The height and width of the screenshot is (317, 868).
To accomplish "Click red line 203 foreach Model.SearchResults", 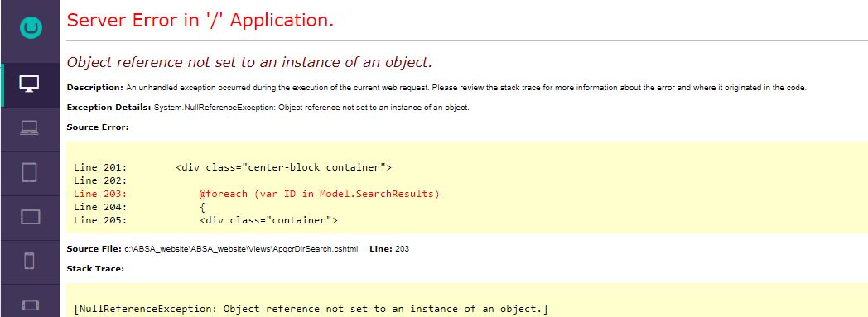I will (x=256, y=194).
